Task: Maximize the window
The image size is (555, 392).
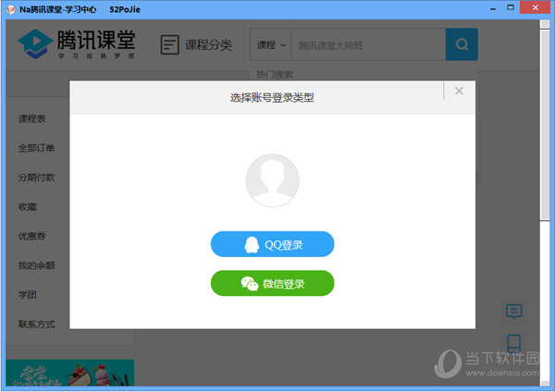Action: coord(511,7)
